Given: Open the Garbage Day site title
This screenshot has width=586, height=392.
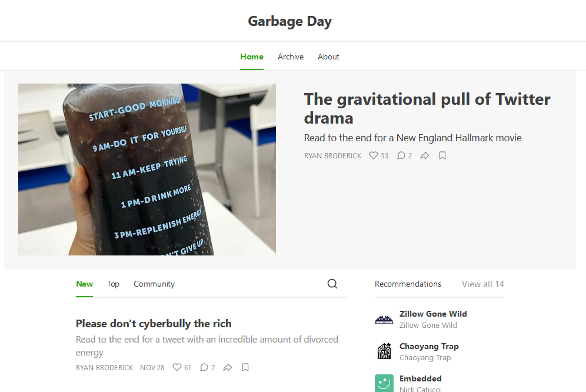Looking at the screenshot, I should 289,21.
